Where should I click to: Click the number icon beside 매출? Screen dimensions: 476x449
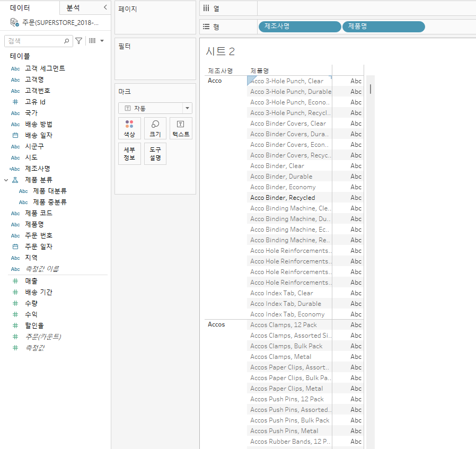pyautogui.click(x=15, y=281)
